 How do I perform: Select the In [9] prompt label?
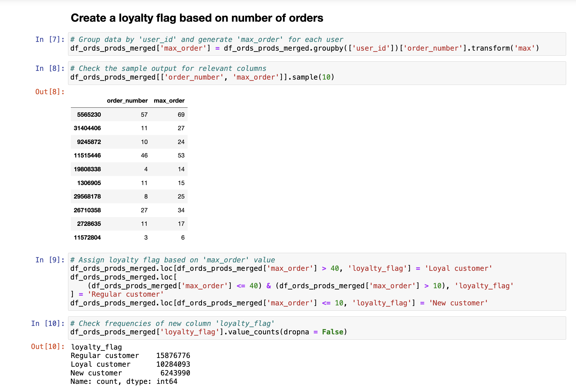(x=50, y=260)
